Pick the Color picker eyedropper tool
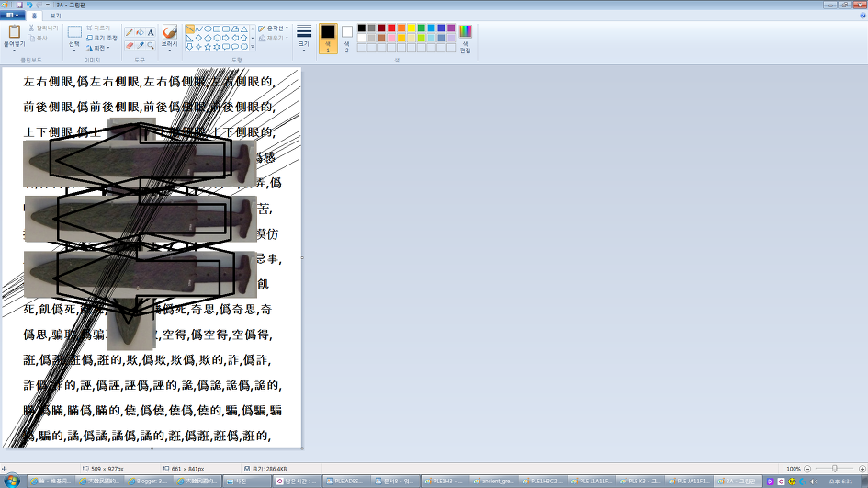 [x=140, y=44]
